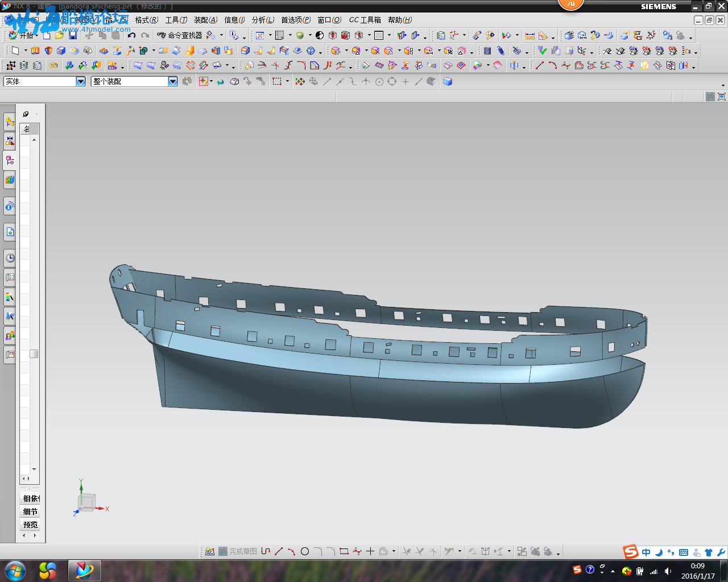
Task: Select the sketch Point plus tool
Action: point(370,551)
